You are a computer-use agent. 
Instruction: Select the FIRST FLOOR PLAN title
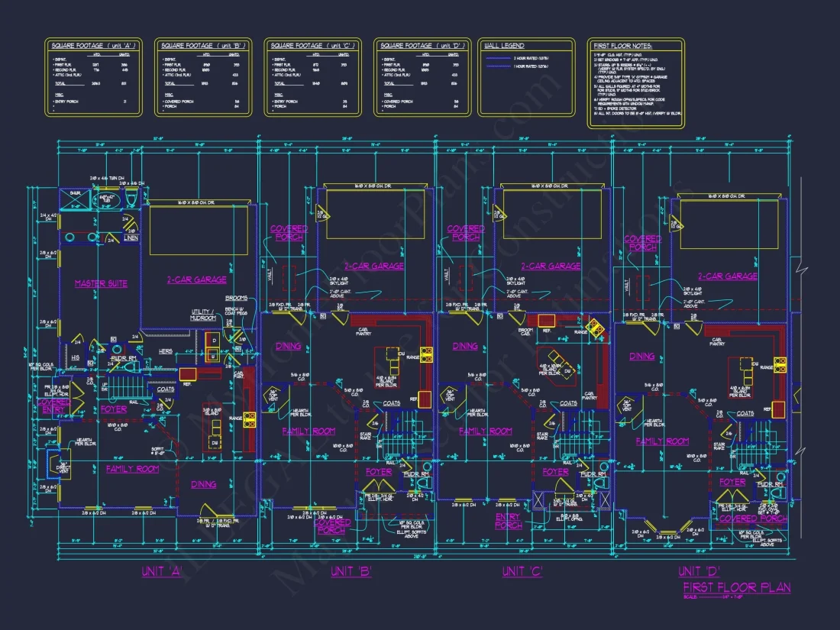(x=737, y=587)
